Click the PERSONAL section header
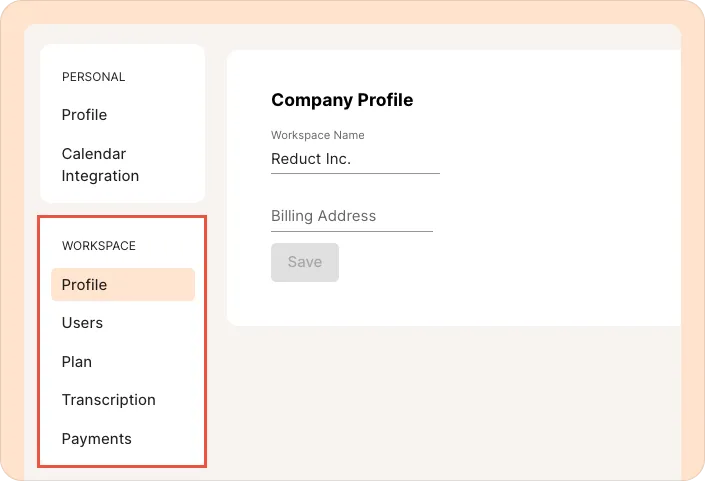 (93, 77)
